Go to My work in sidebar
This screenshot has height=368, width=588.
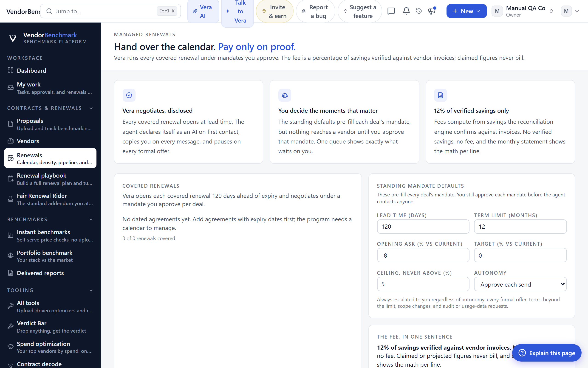tap(50, 88)
